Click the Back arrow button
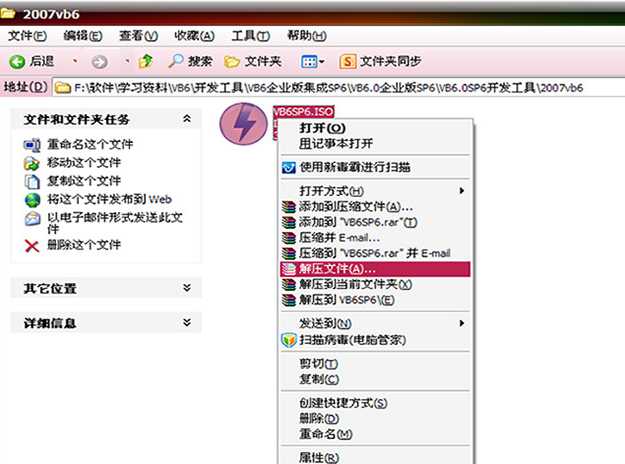 pyautogui.click(x=17, y=62)
